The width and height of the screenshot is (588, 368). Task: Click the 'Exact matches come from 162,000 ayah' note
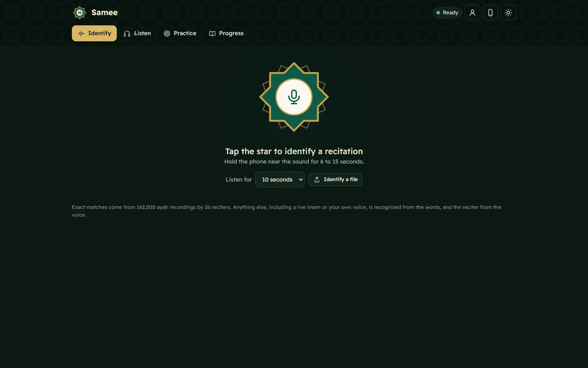click(287, 211)
